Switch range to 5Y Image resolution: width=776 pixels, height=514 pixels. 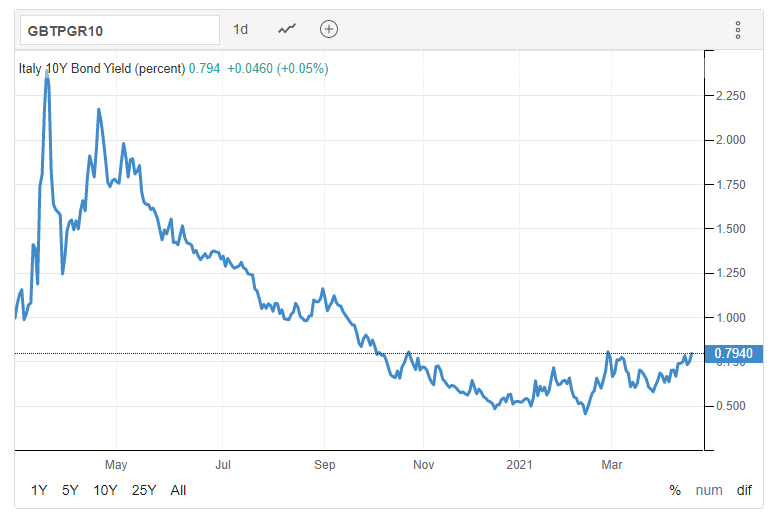point(70,490)
